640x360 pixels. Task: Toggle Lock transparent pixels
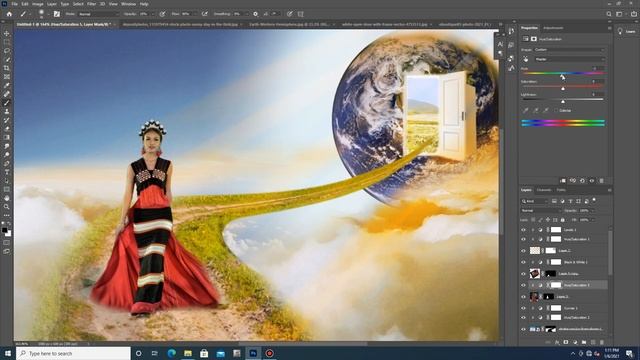[x=533, y=220]
